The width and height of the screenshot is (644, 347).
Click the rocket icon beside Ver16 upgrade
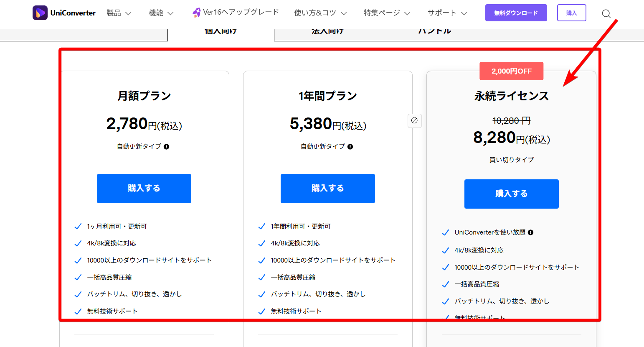(x=196, y=13)
